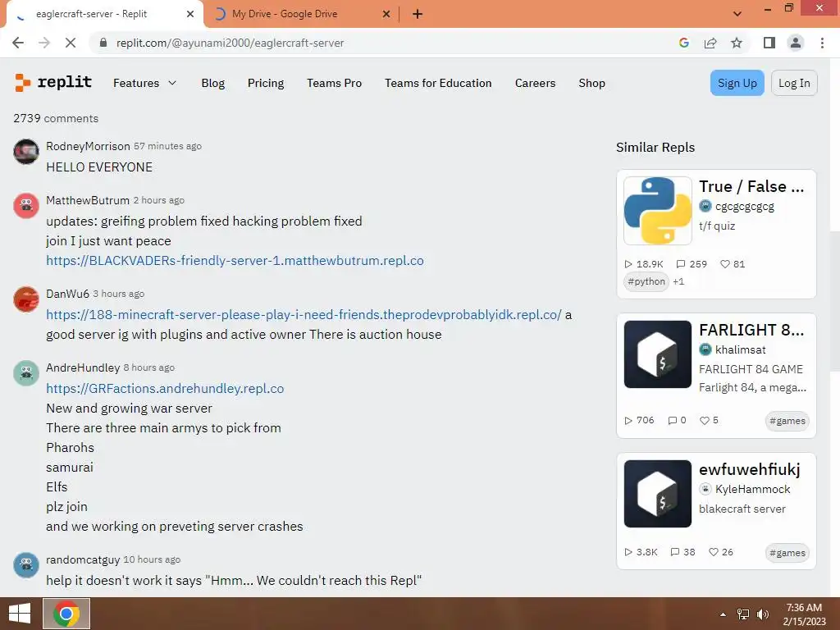
Task: Open a new browser tab
Action: [x=418, y=14]
